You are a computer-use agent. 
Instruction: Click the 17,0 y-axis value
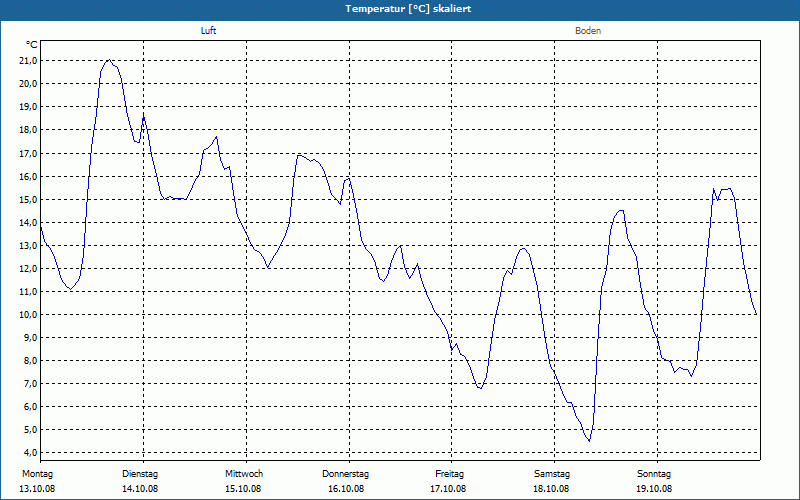point(28,153)
